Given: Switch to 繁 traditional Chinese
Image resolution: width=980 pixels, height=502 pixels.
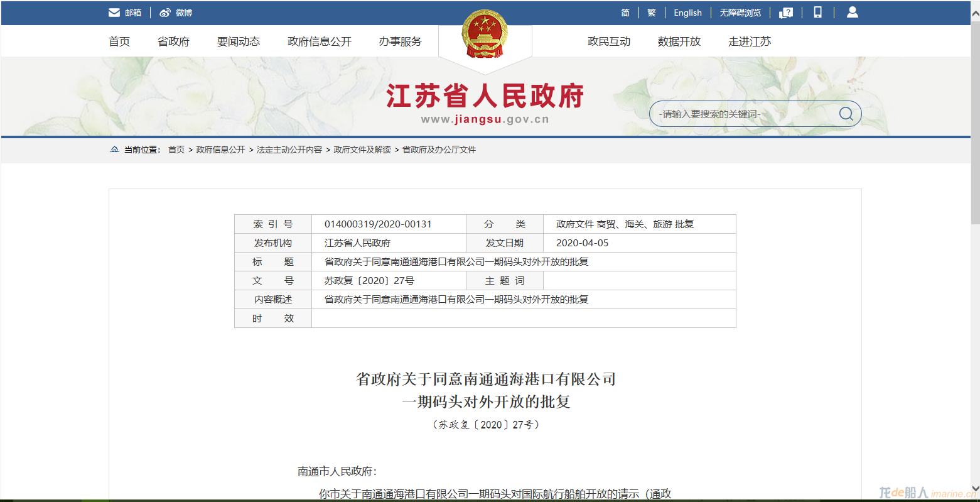Looking at the screenshot, I should coord(652,13).
